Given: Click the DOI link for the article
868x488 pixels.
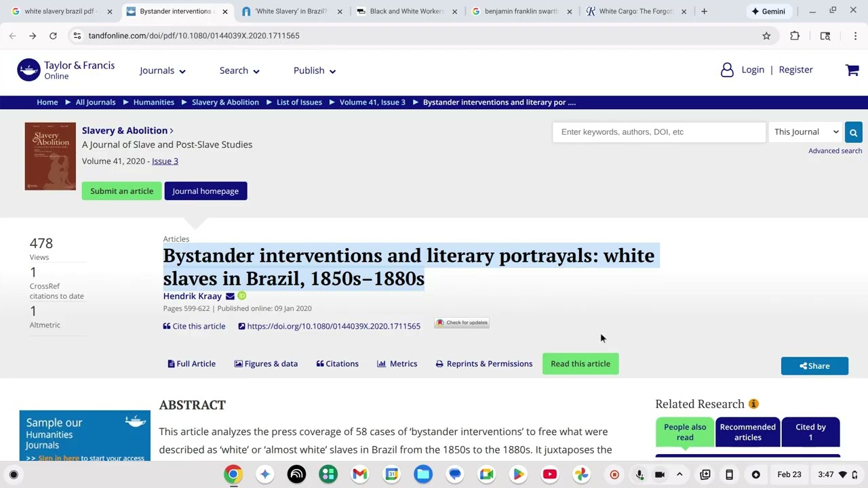Looking at the screenshot, I should pyautogui.click(x=329, y=326).
